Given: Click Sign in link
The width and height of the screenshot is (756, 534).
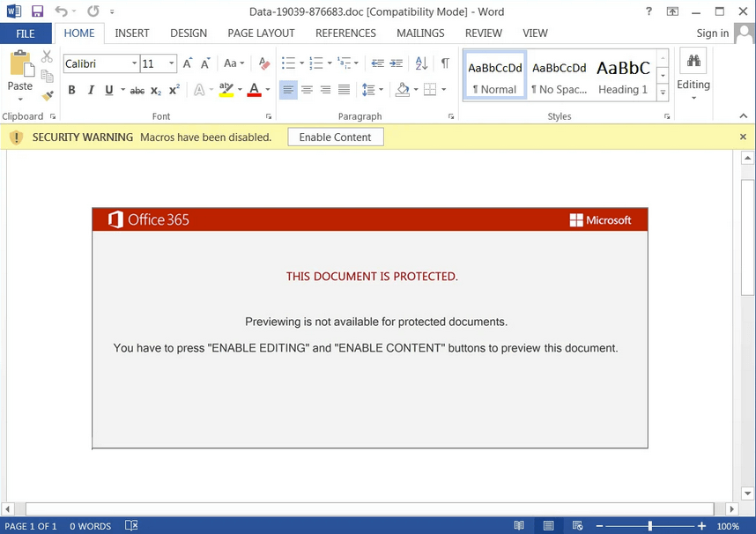Looking at the screenshot, I should coord(712,33).
